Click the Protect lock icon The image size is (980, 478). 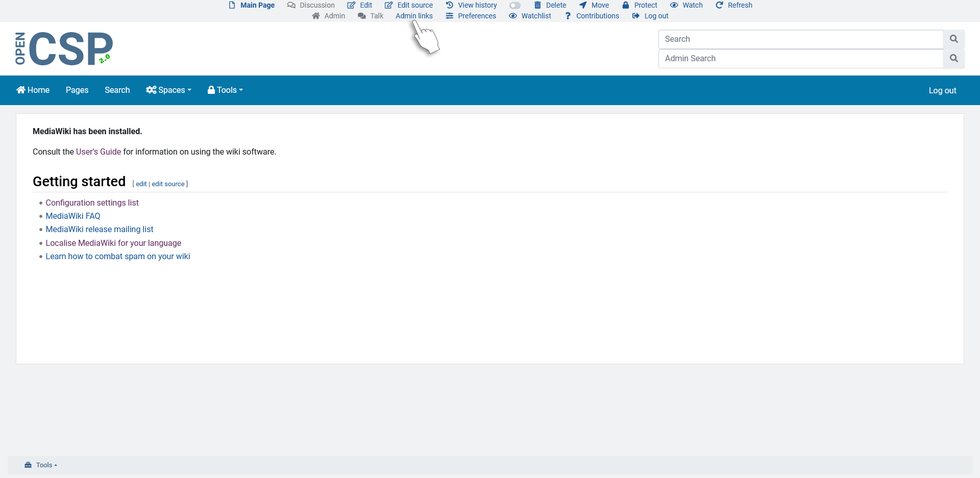625,5
